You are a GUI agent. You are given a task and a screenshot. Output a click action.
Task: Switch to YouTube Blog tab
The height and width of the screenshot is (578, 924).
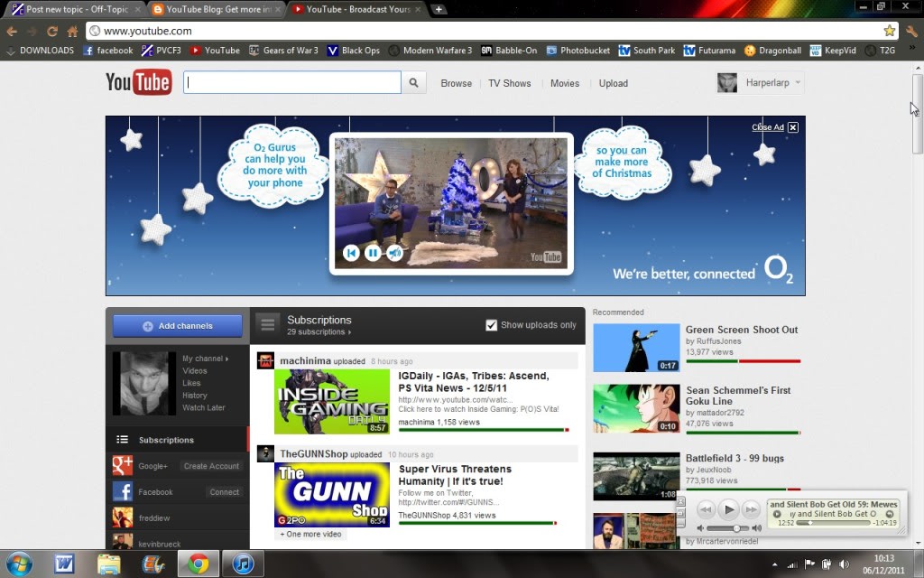(217, 9)
